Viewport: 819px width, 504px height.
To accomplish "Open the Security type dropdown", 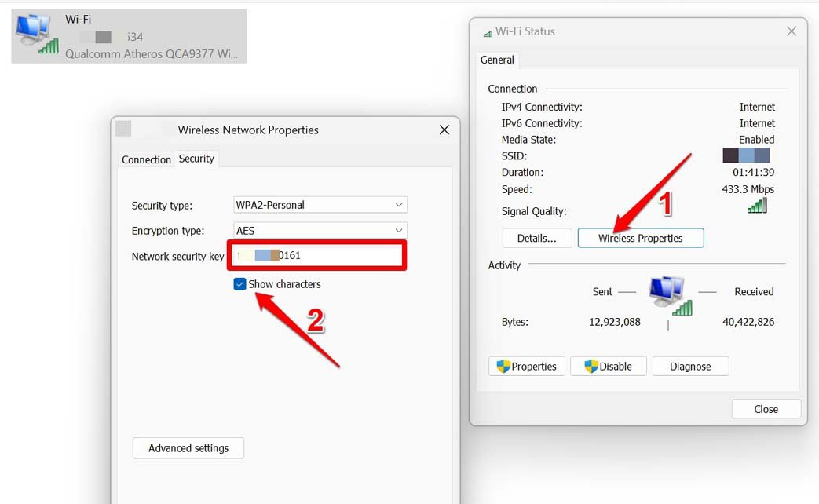I will pos(320,205).
